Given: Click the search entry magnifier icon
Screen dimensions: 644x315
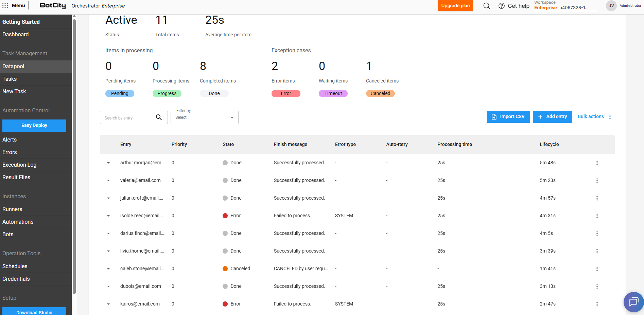Looking at the screenshot, I should (159, 117).
